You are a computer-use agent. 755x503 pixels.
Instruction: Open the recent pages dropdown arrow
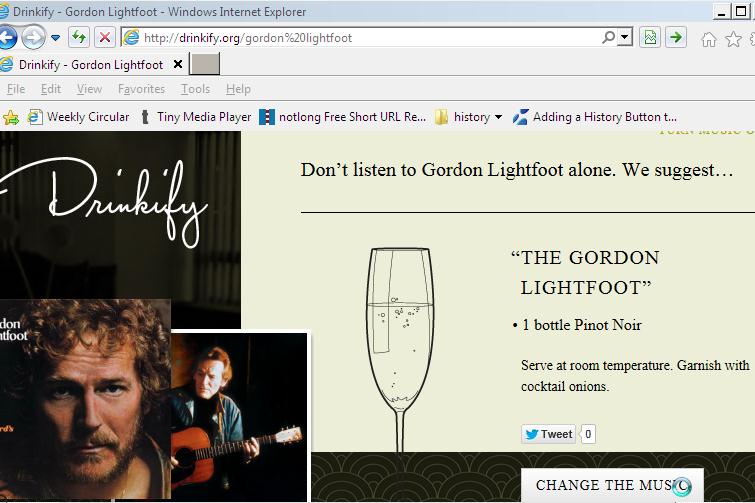click(55, 38)
